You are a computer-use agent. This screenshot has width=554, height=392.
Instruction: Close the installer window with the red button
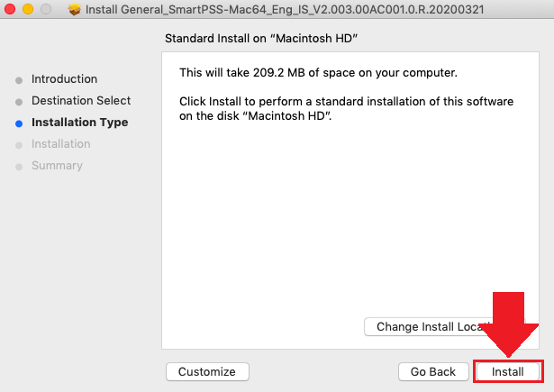(x=10, y=10)
